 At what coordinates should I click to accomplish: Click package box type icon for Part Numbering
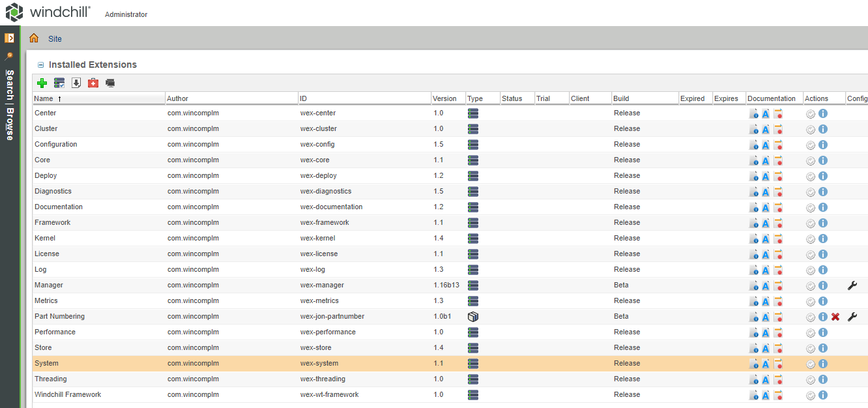(x=473, y=317)
